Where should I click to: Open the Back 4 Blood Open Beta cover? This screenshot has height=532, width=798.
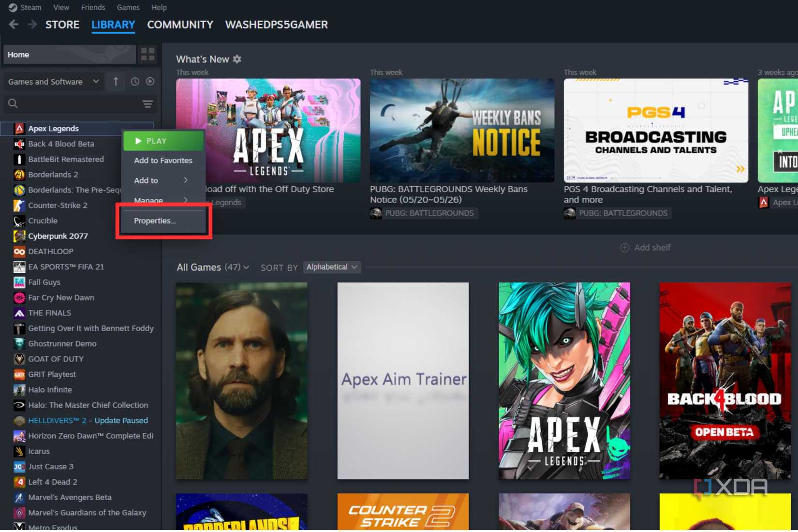[725, 381]
